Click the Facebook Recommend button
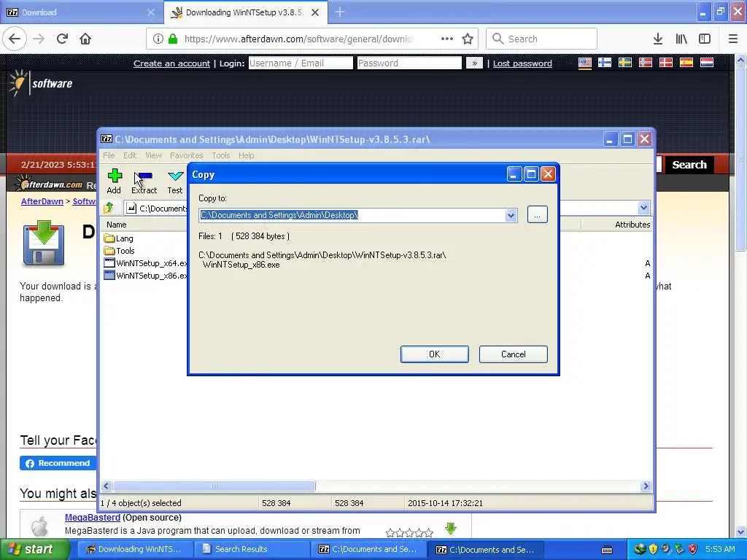 point(58,463)
